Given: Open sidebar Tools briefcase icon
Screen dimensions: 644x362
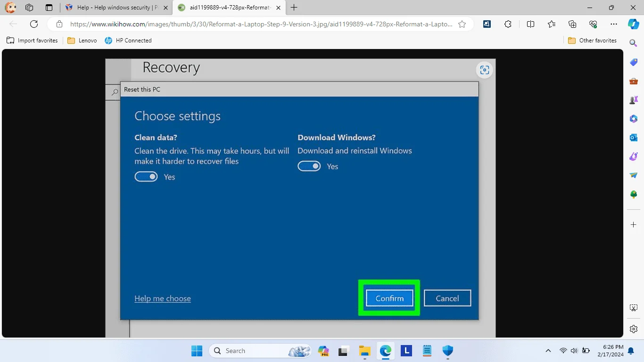Looking at the screenshot, I should point(634,81).
